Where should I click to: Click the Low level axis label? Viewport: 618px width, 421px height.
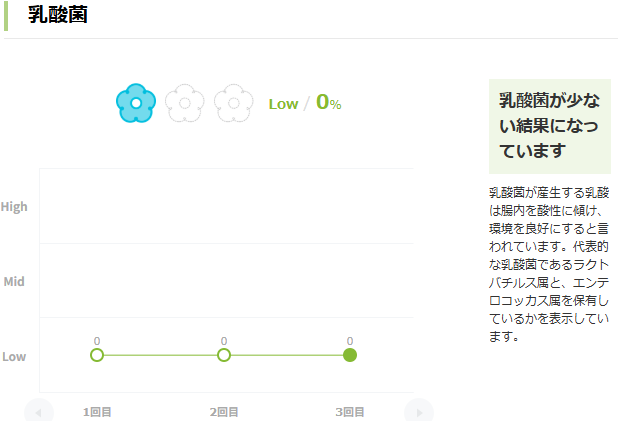coord(14,357)
